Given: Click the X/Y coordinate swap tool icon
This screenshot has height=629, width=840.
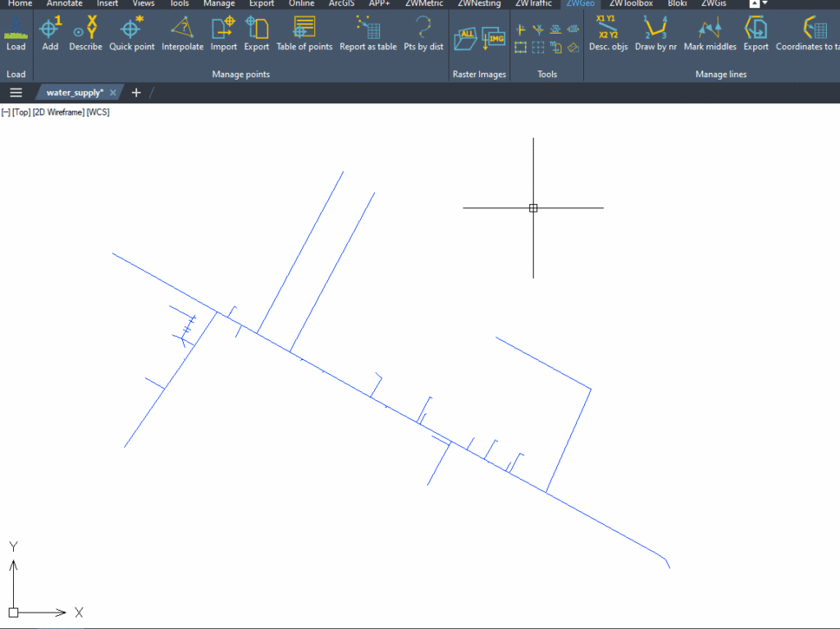Looking at the screenshot, I should coord(538,30).
